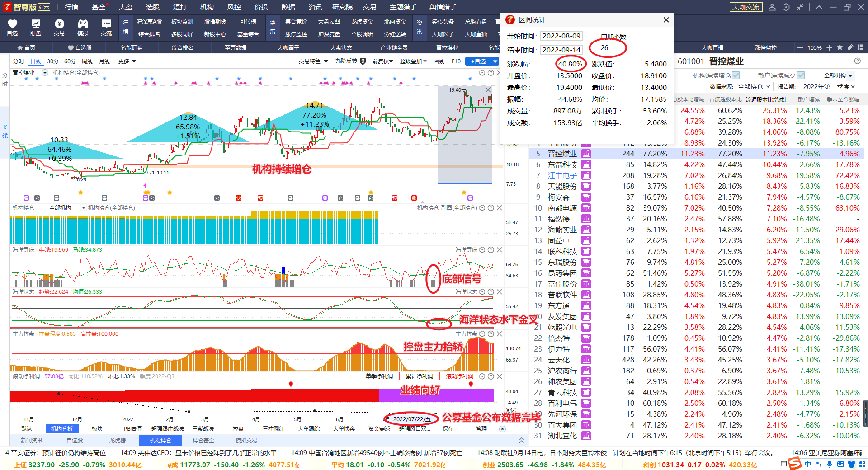Viewport: 868px width, 470px height.
Task: Click the 九阶反转 badge icon
Action: [363, 61]
